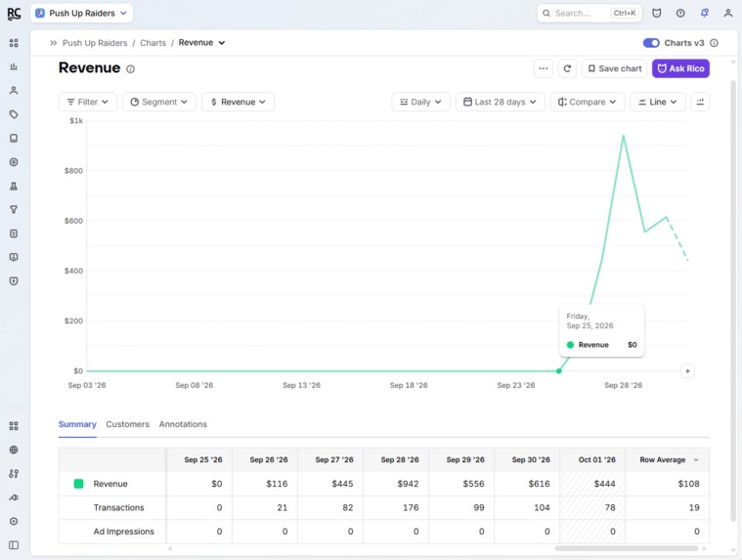Open the funnel icon in sidebar

click(14, 209)
